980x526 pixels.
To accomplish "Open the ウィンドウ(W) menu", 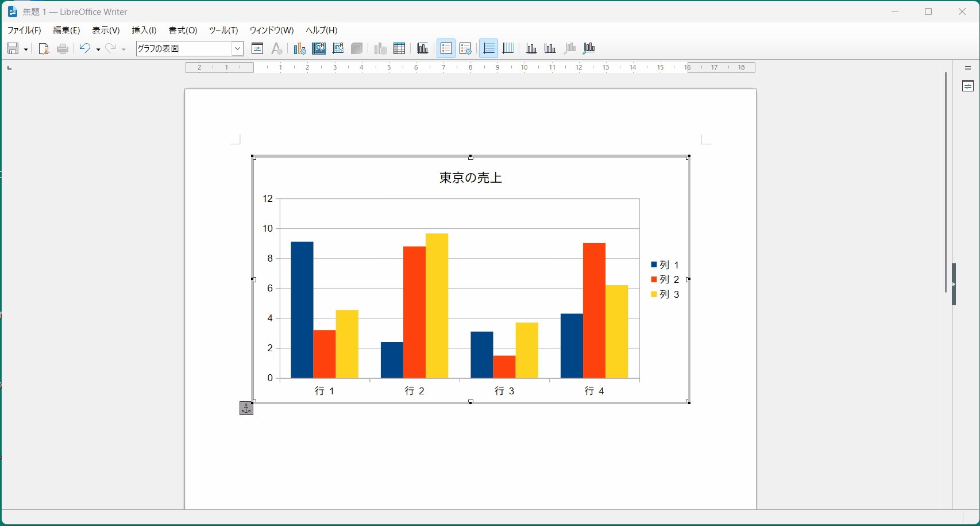I will (x=272, y=30).
